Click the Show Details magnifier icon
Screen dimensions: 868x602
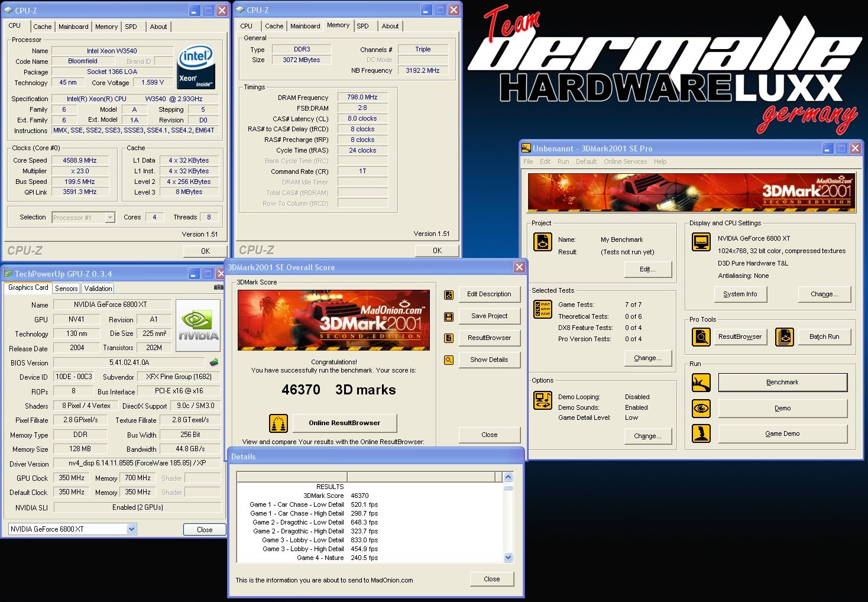tap(449, 360)
